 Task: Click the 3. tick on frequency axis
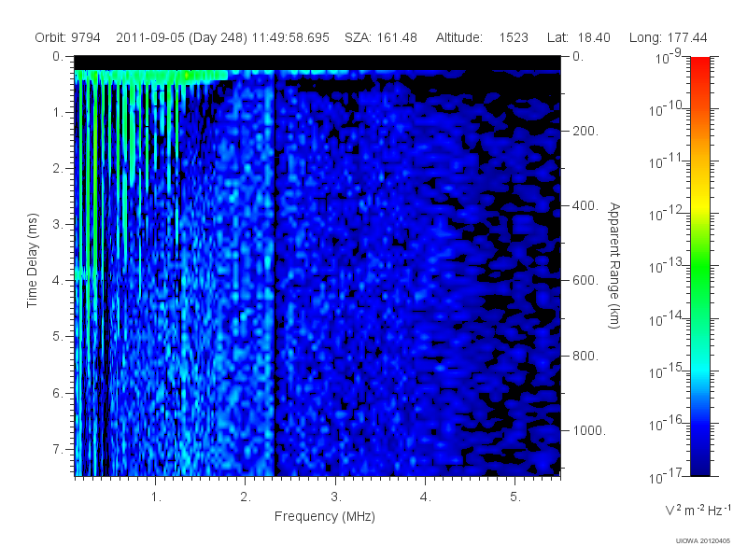[336, 497]
